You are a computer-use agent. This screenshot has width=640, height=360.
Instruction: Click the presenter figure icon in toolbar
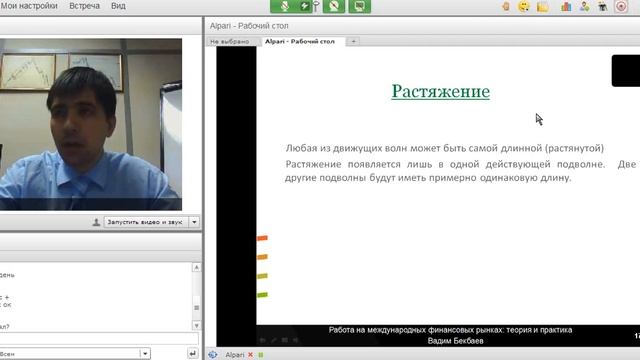click(602, 6)
